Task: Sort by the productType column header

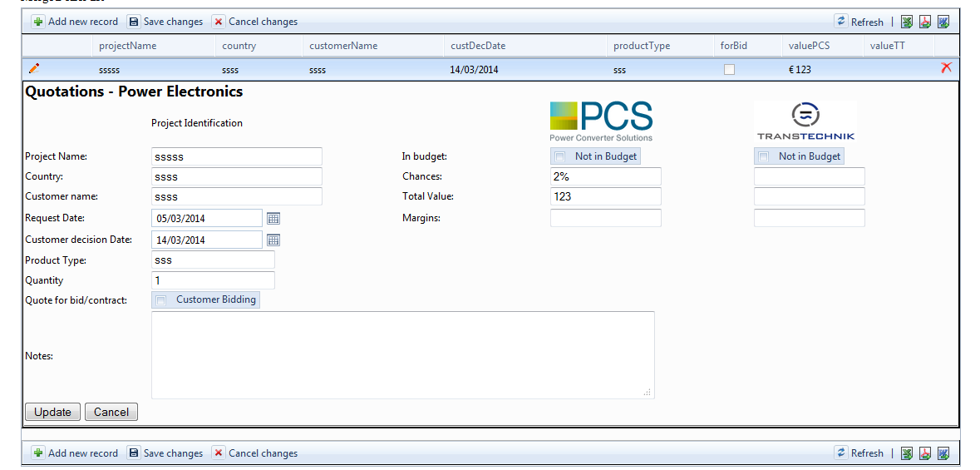Action: [x=641, y=46]
